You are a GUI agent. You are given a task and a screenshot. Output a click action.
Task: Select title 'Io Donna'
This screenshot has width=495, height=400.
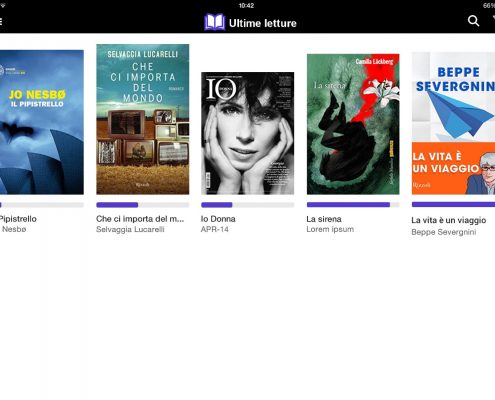218,219
